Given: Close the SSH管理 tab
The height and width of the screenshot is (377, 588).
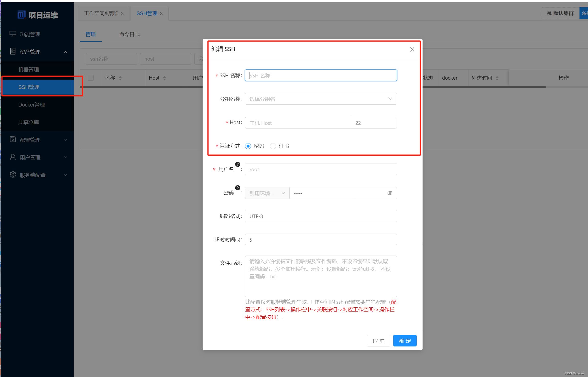Looking at the screenshot, I should pyautogui.click(x=161, y=13).
